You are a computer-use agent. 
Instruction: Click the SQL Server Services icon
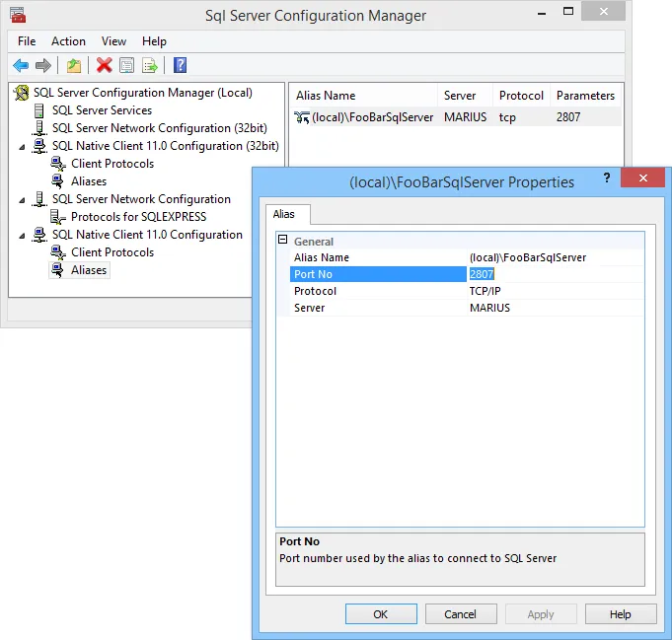(39, 110)
